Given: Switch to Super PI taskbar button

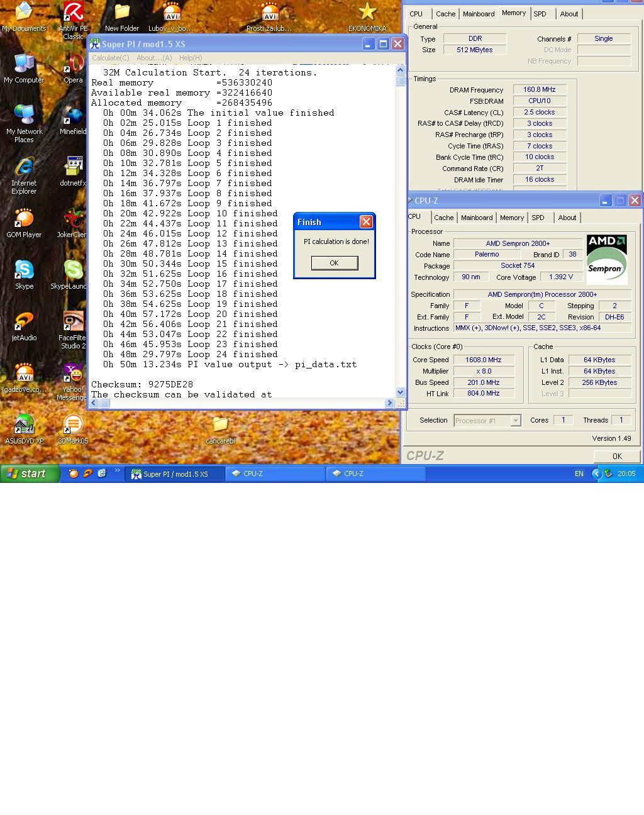Looking at the screenshot, I should (175, 474).
